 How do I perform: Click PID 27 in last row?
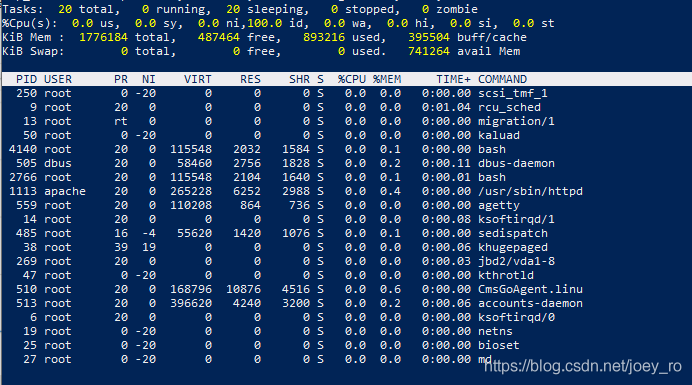(x=30, y=359)
